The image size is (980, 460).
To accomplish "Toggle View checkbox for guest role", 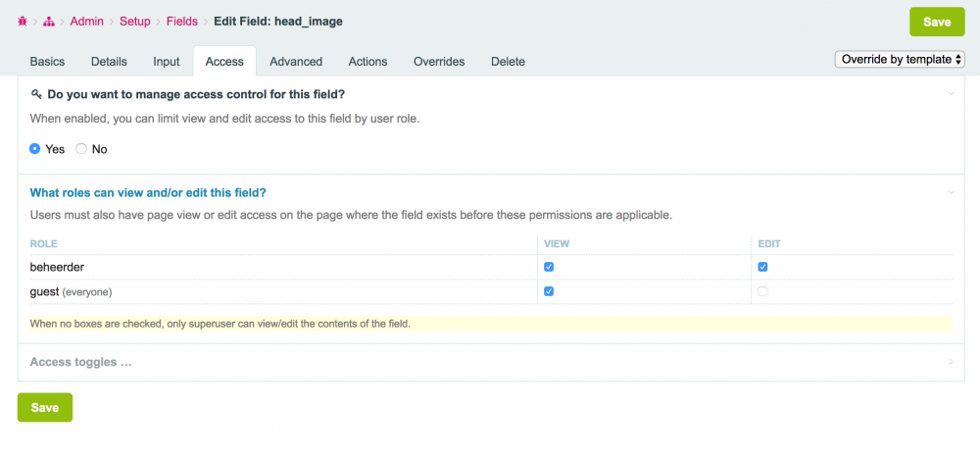I will click(549, 291).
